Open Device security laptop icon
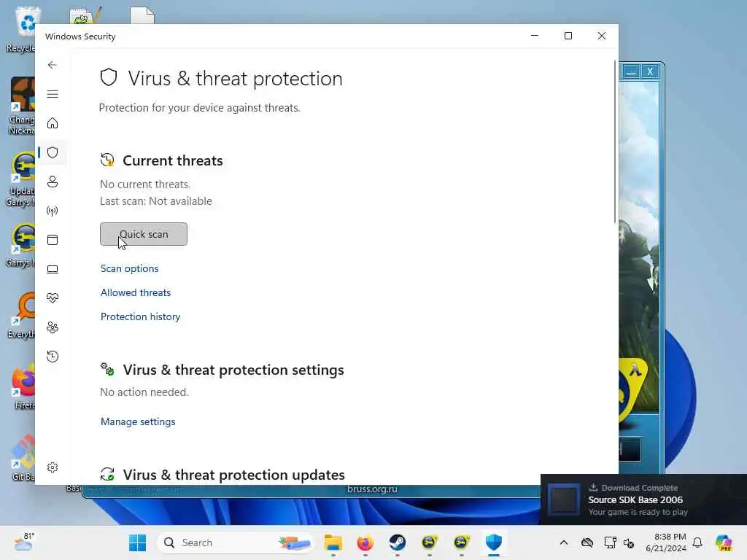The width and height of the screenshot is (747, 560). point(53,270)
